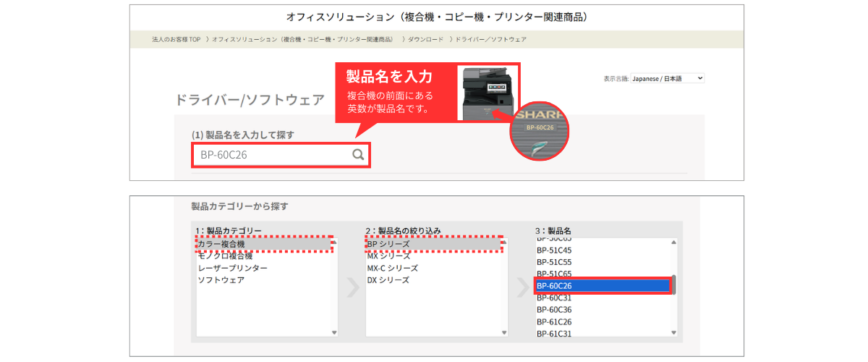Screen dimensions: 868x362
Task: Open the display language dropdown
Action: point(667,78)
